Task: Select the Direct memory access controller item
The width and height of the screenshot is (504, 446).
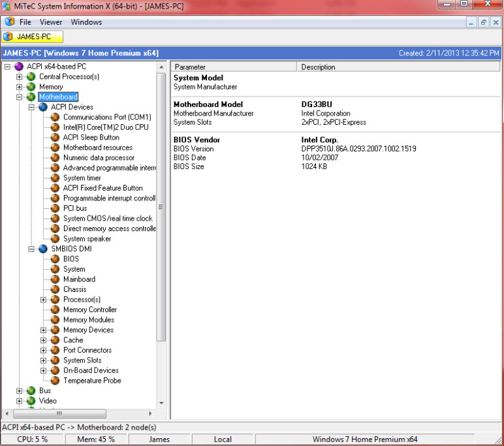Action: 109,229
